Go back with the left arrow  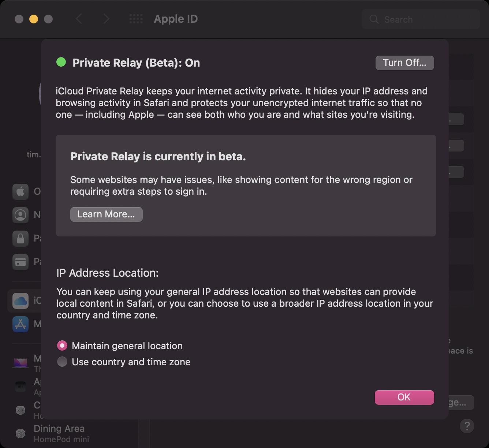pos(79,19)
